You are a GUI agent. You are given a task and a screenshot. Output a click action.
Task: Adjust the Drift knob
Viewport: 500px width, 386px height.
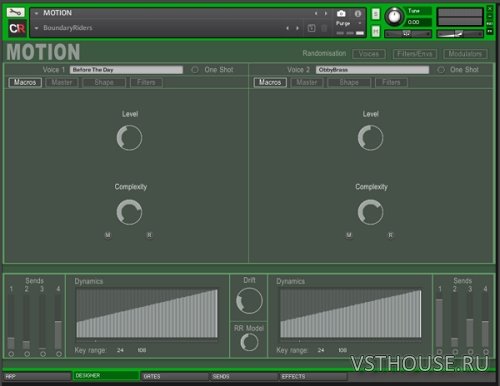[x=249, y=301]
